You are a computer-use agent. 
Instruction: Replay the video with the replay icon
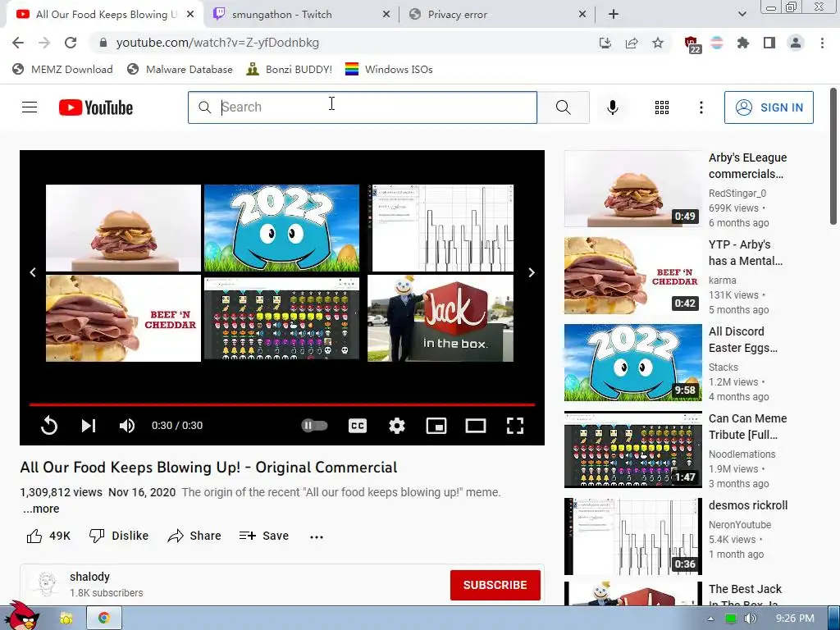click(48, 426)
